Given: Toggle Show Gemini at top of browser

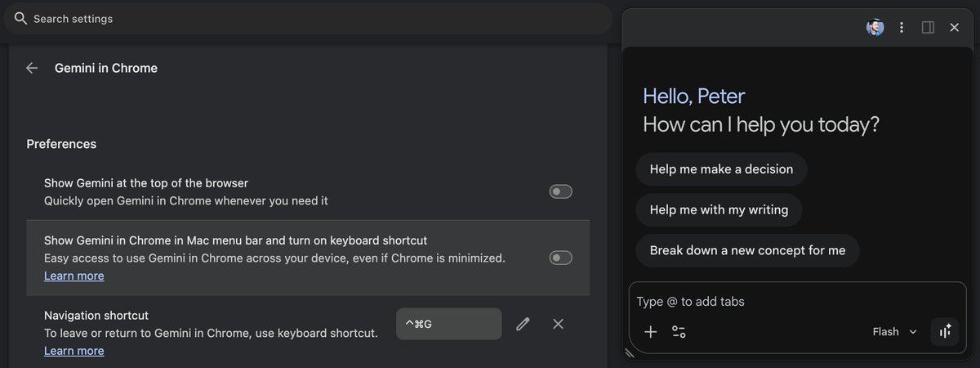Looking at the screenshot, I should click(x=560, y=191).
